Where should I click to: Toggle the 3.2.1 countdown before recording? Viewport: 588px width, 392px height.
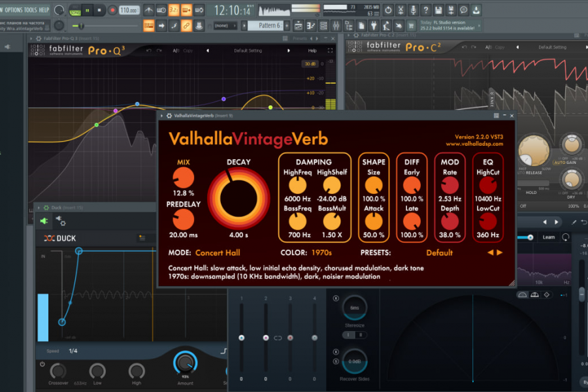point(174,10)
